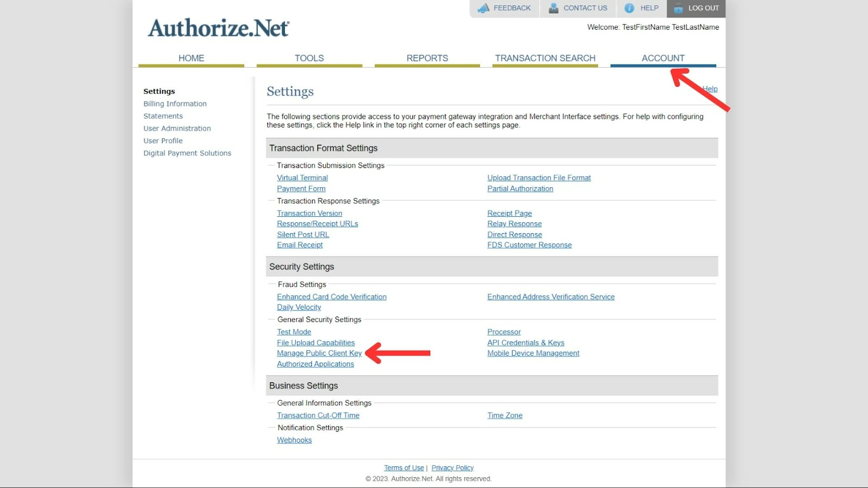Click the CONTACT US text in top bar
868x488 pixels.
[x=585, y=8]
